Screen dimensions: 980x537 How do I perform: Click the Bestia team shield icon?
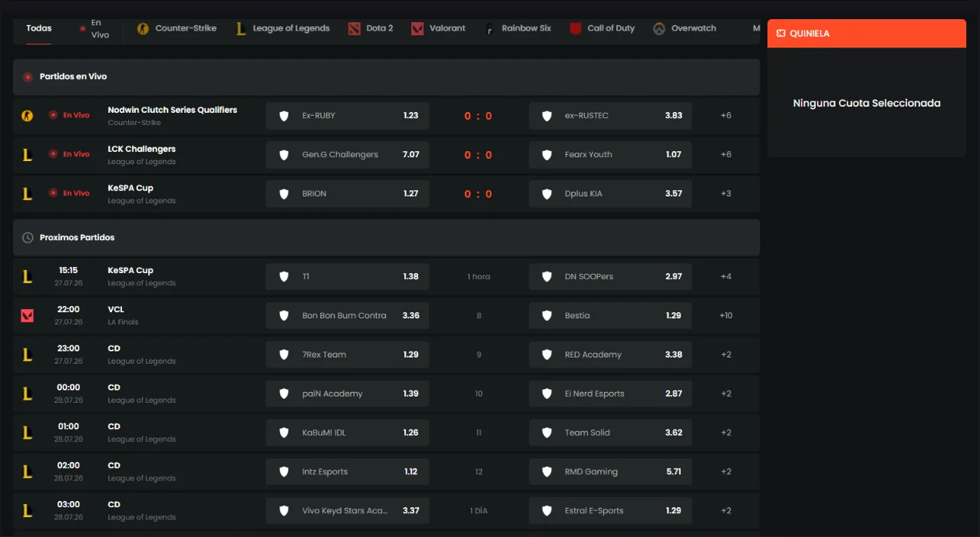(547, 315)
